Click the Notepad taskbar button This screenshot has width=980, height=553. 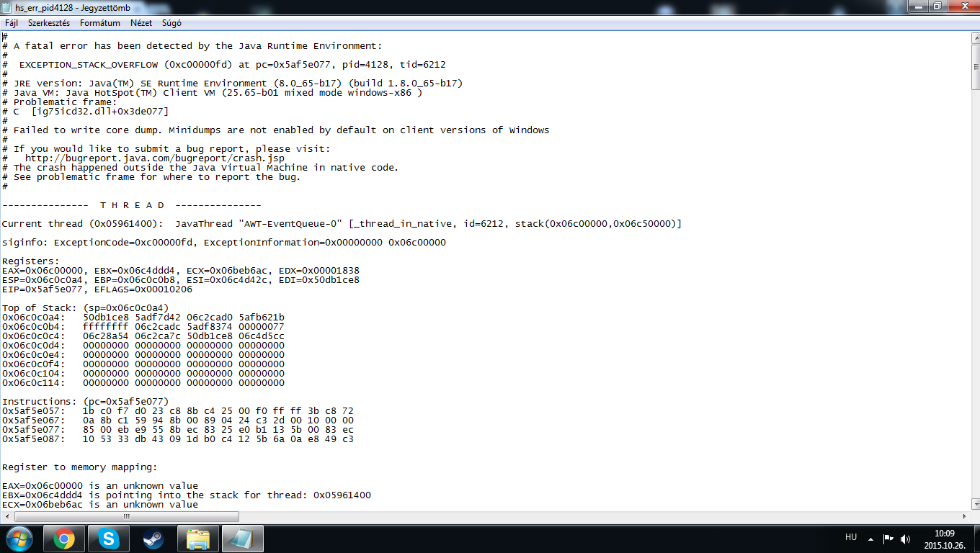coord(243,539)
